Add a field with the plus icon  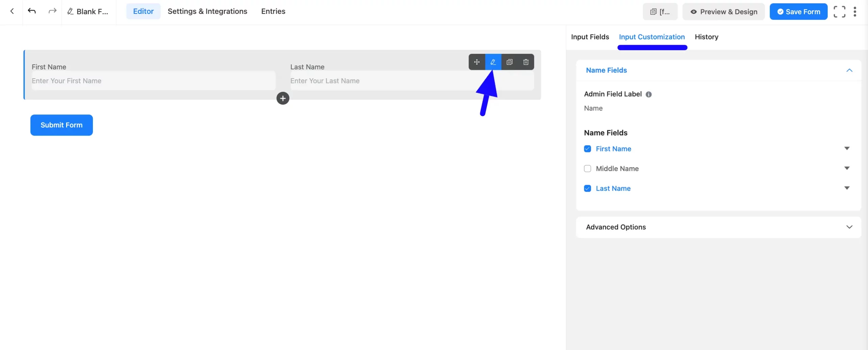point(283,98)
